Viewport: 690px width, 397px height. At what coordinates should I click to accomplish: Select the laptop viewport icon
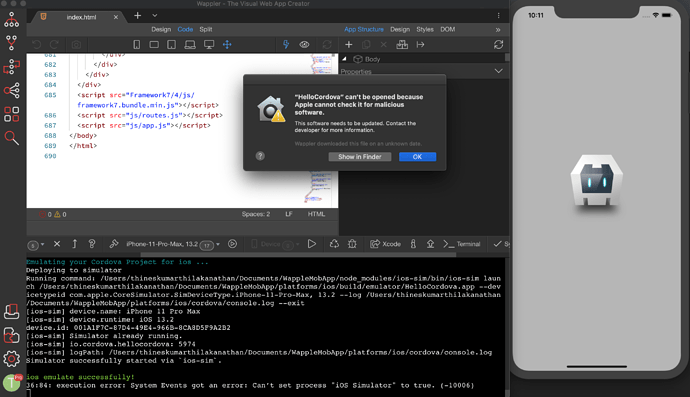pyautogui.click(x=190, y=44)
